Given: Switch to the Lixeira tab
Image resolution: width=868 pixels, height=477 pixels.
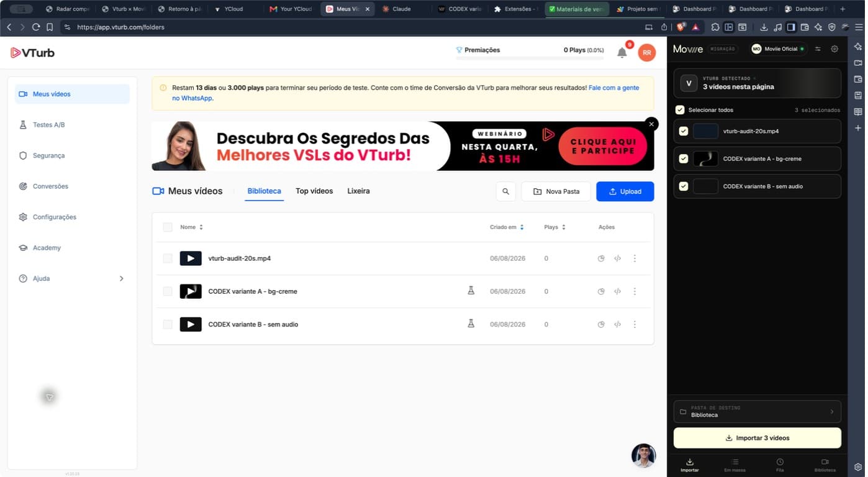Looking at the screenshot, I should pos(358,191).
